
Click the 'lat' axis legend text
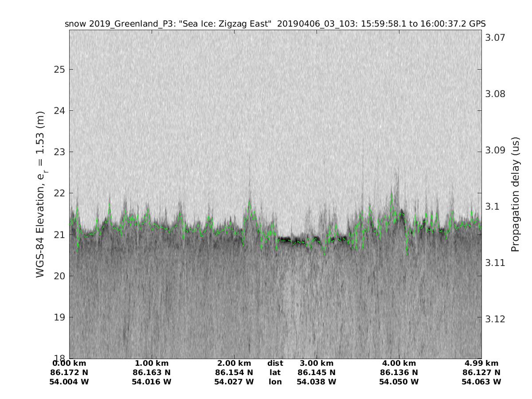click(275, 373)
